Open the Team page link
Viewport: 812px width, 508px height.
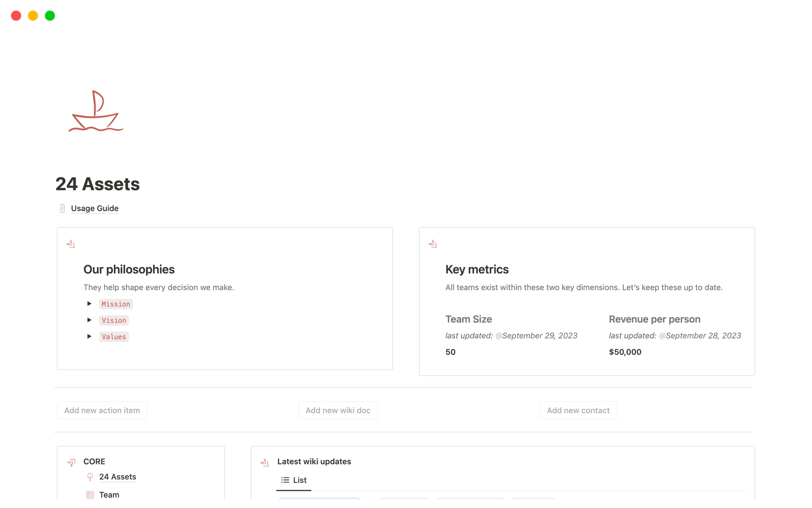[x=109, y=495]
